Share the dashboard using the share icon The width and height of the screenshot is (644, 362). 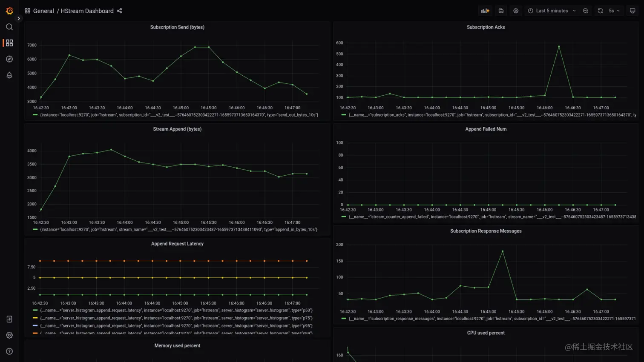click(119, 11)
